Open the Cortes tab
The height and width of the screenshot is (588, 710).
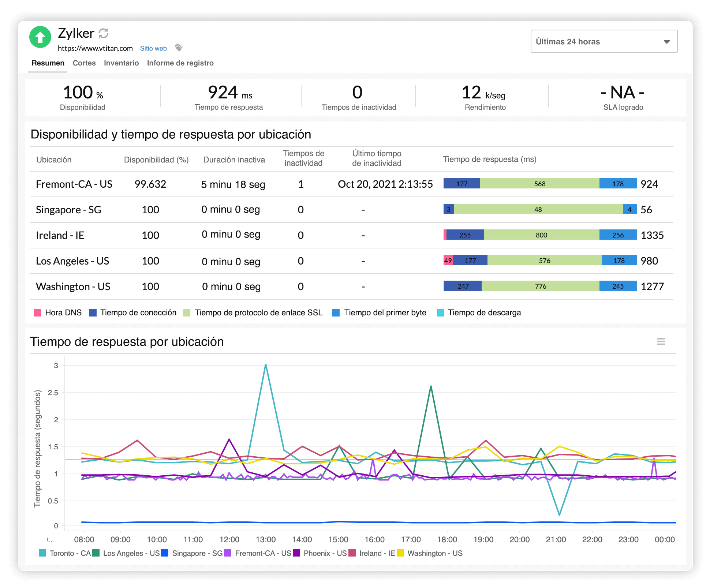coord(84,63)
